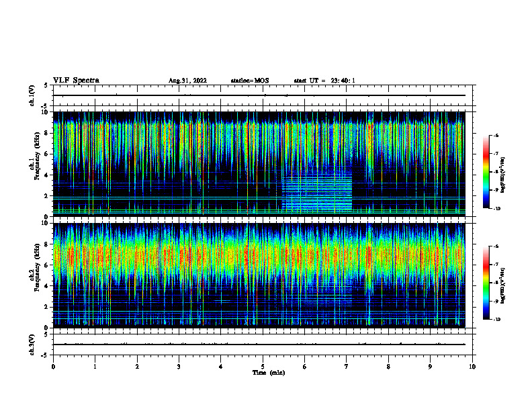Click time-axis tick label "5"
532x411 pixels.
(x=263, y=367)
